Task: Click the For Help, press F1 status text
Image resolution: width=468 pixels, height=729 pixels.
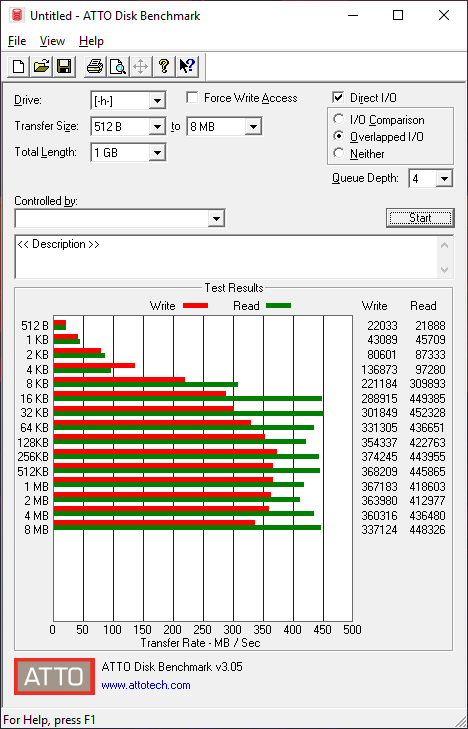Action: [x=49, y=720]
